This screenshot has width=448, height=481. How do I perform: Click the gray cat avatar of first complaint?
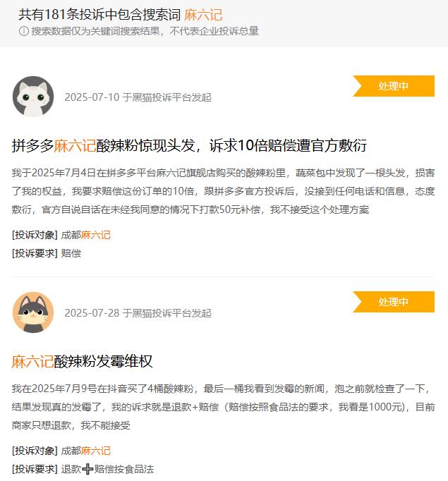33,97
